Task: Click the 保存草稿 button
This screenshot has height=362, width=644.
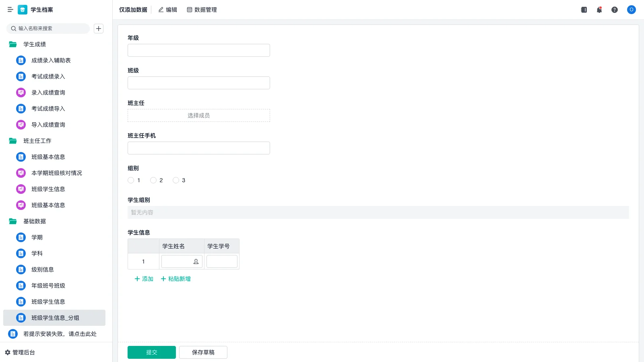Action: 203,352
